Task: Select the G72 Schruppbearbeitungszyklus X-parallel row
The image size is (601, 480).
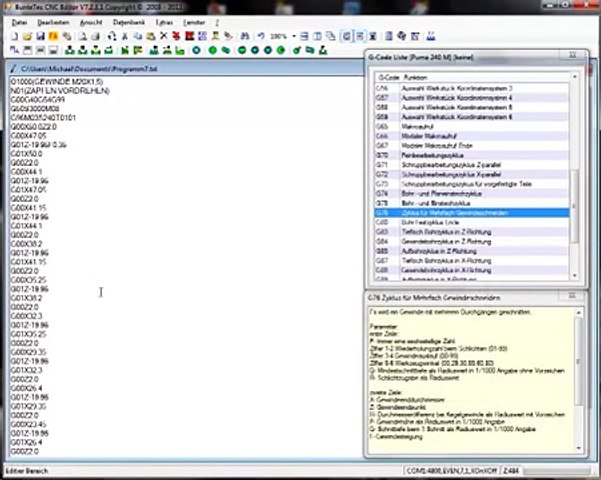Action: [472, 174]
